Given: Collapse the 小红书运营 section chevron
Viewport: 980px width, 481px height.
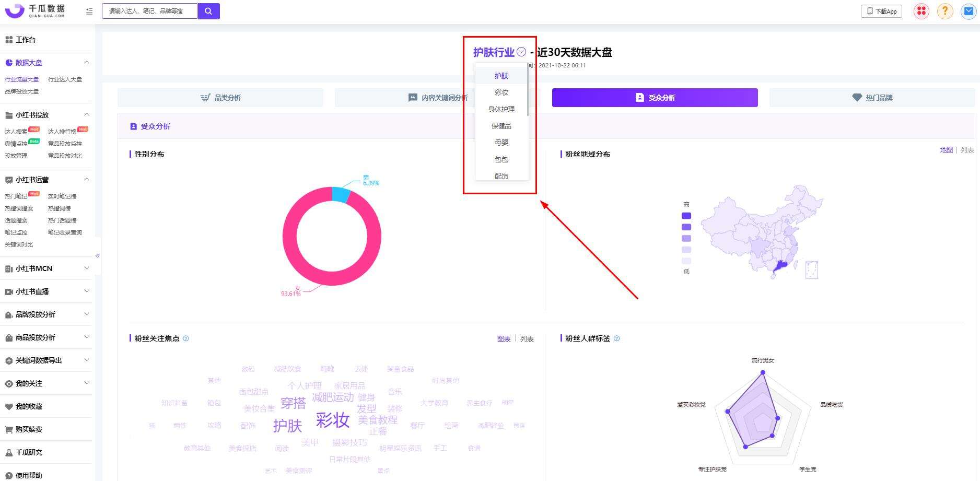Looking at the screenshot, I should pos(87,180).
